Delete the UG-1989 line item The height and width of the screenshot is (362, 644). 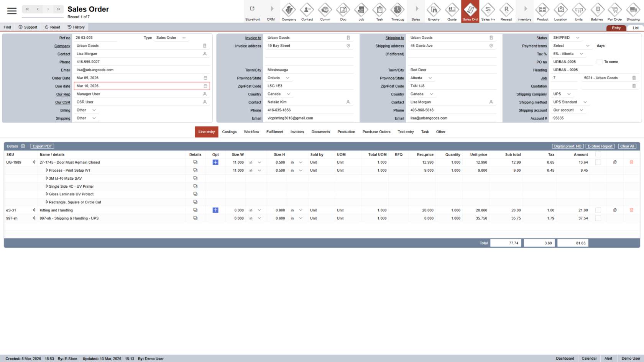coord(631,162)
